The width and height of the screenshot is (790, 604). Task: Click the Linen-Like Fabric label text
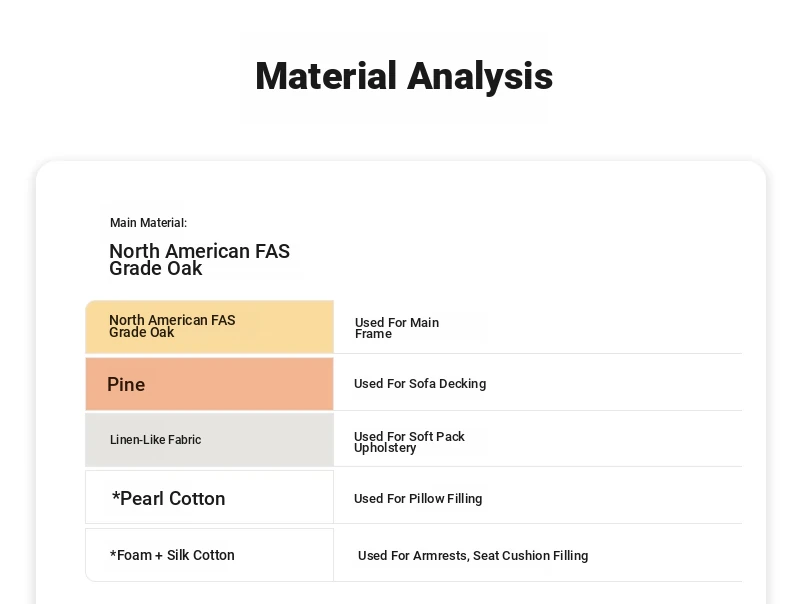155,440
